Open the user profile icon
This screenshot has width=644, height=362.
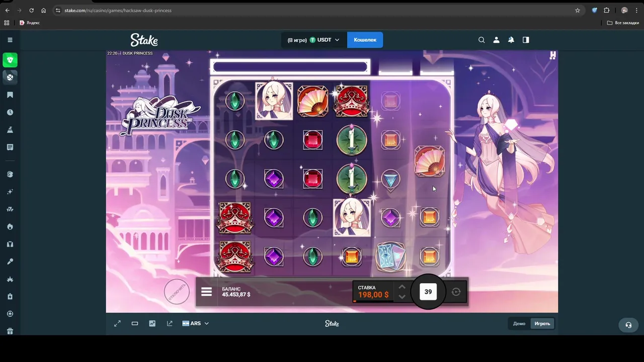(496, 40)
